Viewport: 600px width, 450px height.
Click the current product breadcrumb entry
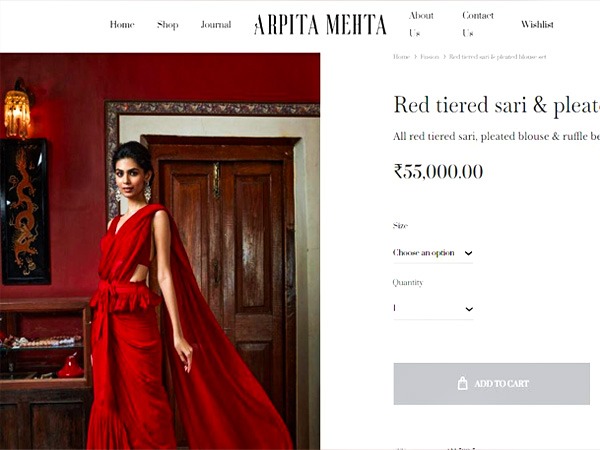(497, 57)
